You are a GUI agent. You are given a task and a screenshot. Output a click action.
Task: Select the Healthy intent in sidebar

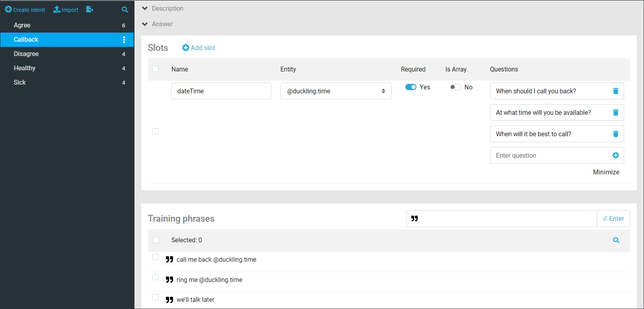click(25, 68)
